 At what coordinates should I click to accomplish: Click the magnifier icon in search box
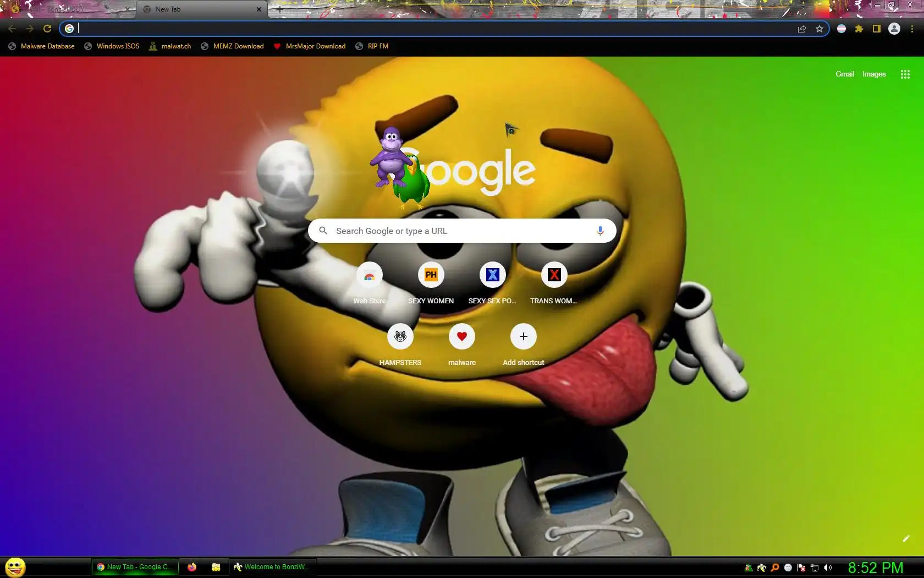point(323,231)
